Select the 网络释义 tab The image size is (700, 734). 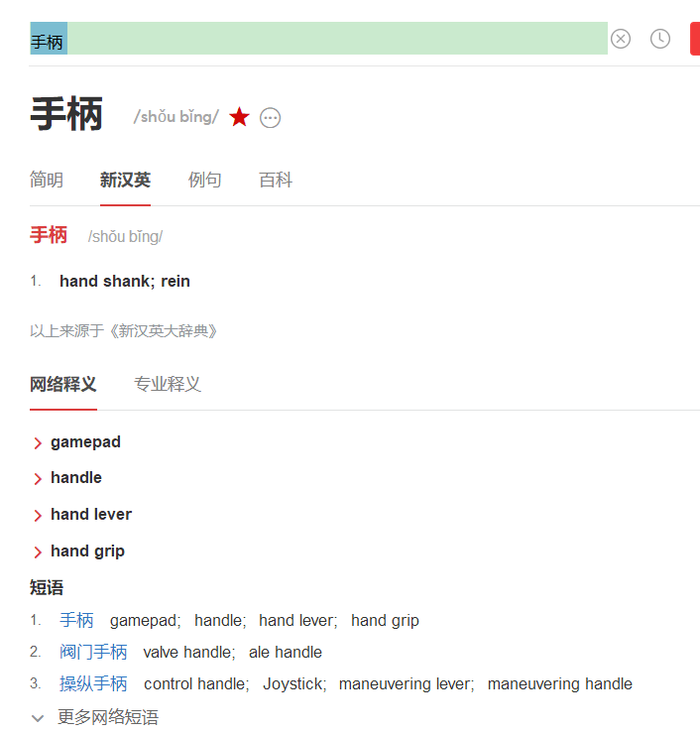click(63, 384)
